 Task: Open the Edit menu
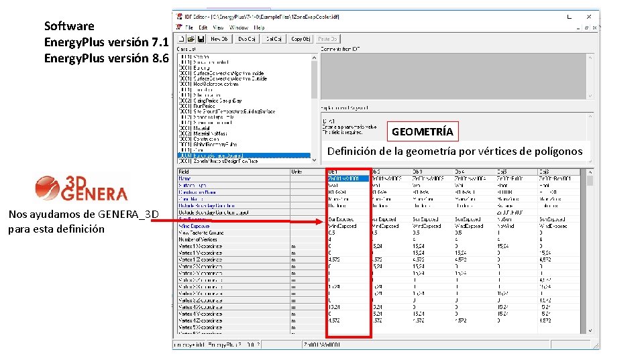(x=203, y=27)
